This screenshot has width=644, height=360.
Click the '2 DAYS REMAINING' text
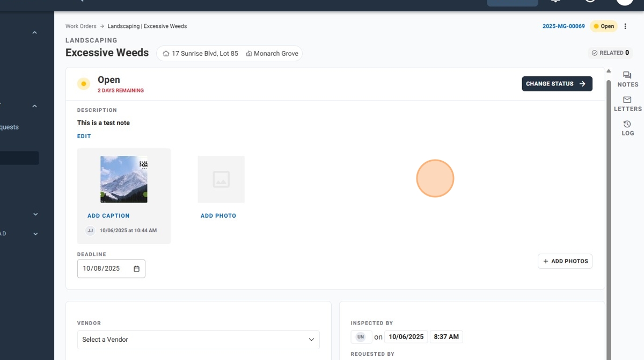(x=121, y=91)
